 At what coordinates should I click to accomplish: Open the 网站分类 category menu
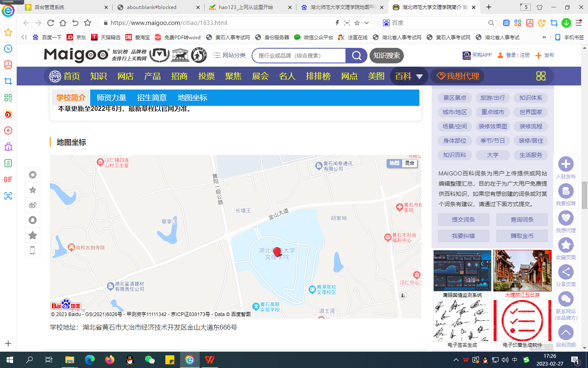coord(229,55)
